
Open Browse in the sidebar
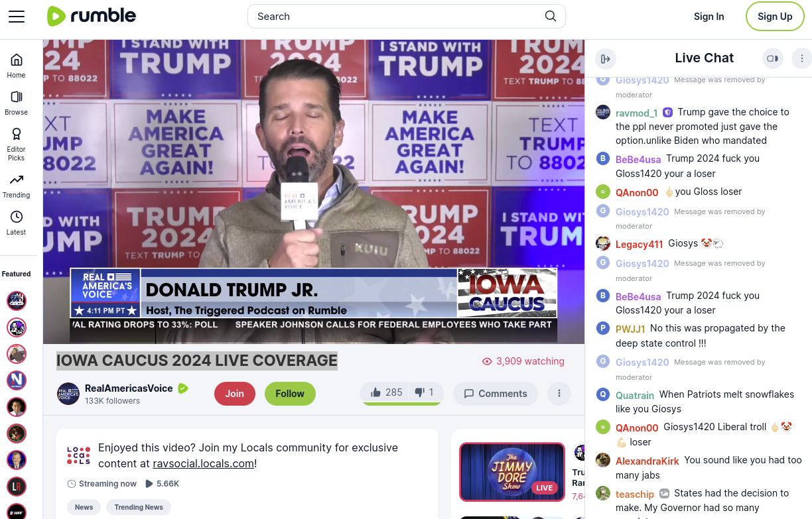coord(17,103)
